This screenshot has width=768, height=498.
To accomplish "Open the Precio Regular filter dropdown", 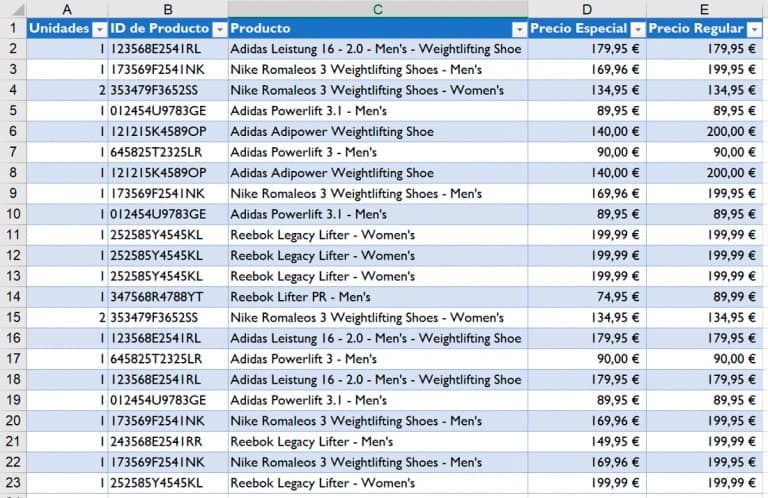I will tap(754, 30).
